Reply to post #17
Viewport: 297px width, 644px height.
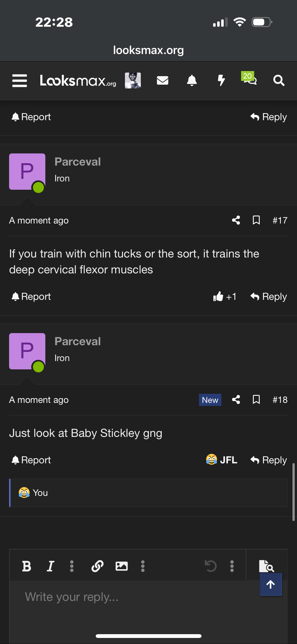(269, 297)
